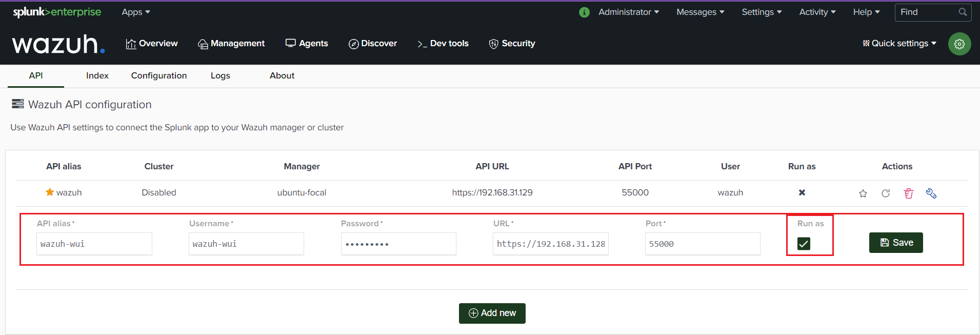980x335 pixels.
Task: Click the Manager column header
Action: 302,166
